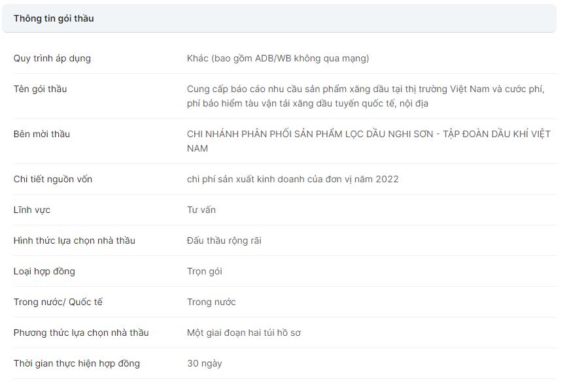Screen dimensions: 567x392
Task: Click the package name text starting 'Cung cấp báo cáo'
Action: (x=365, y=96)
